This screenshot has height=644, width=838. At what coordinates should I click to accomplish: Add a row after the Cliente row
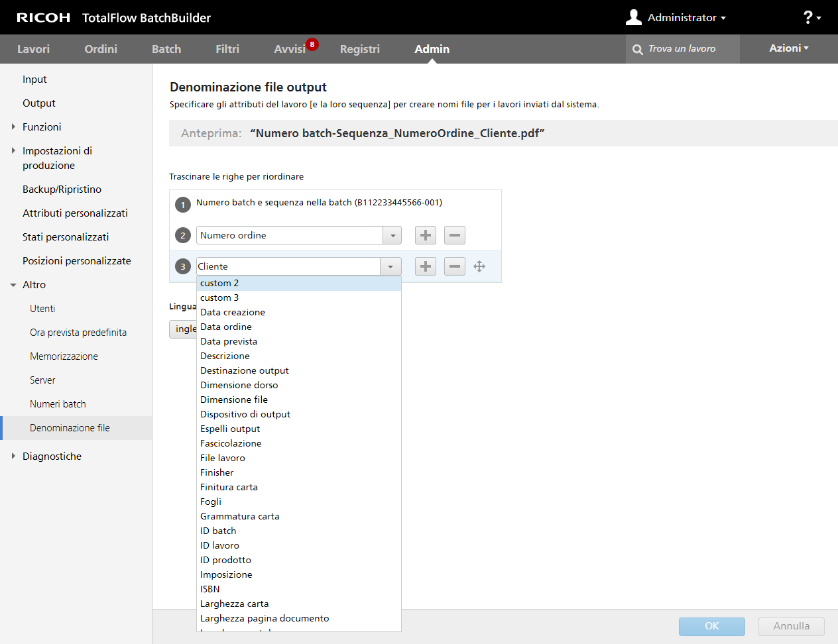426,266
